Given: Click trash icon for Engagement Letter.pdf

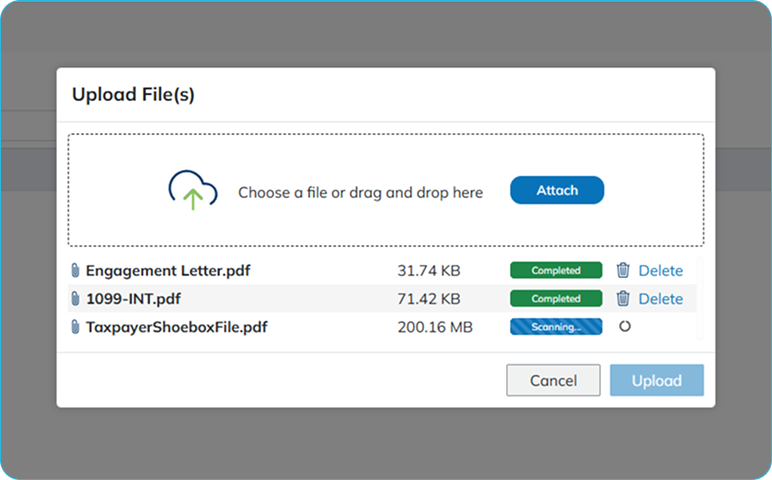Looking at the screenshot, I should pyautogui.click(x=623, y=270).
